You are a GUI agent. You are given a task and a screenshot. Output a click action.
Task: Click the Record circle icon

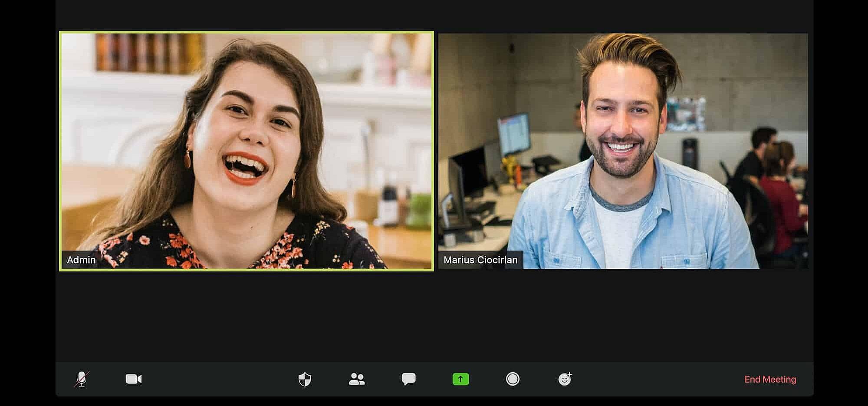click(513, 379)
